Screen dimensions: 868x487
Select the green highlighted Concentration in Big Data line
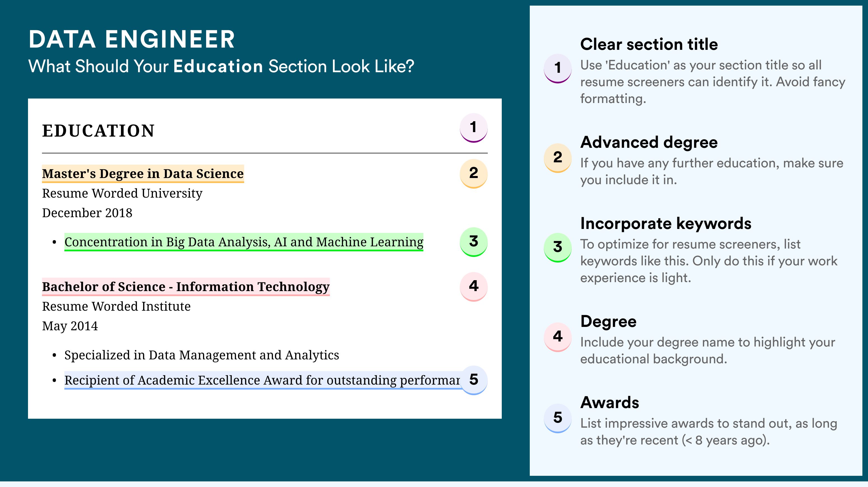(244, 242)
